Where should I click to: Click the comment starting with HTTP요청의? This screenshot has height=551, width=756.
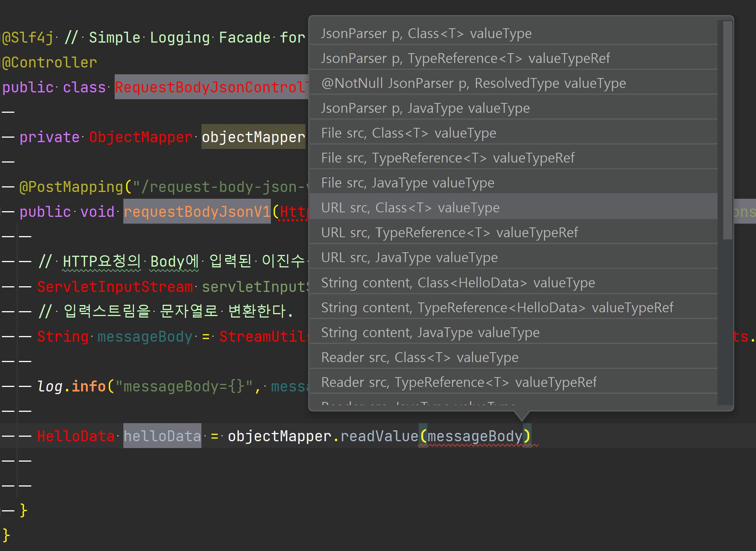point(174,261)
